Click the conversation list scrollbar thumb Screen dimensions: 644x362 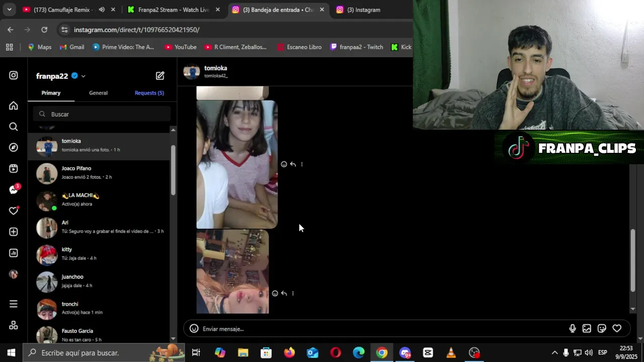point(173,170)
